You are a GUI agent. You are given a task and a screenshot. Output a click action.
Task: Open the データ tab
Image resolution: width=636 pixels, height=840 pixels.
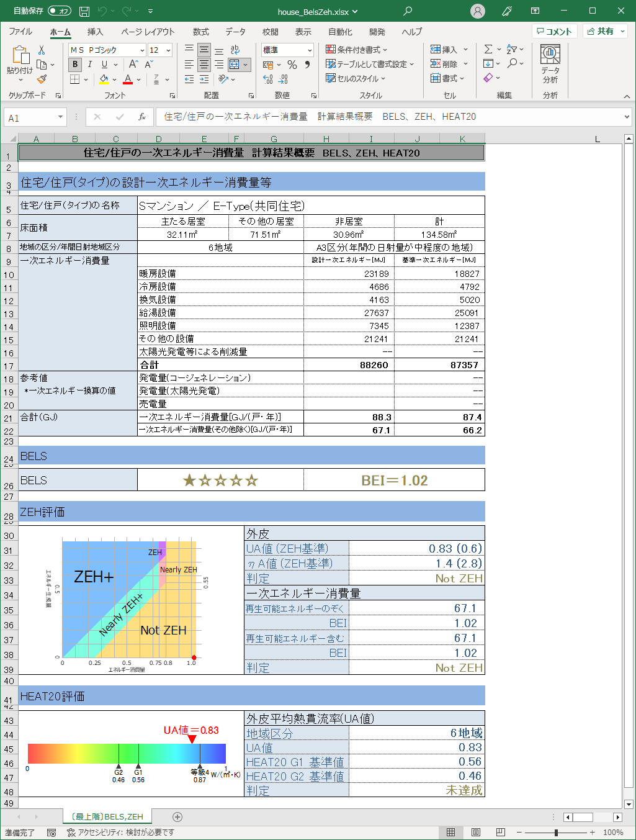click(235, 32)
